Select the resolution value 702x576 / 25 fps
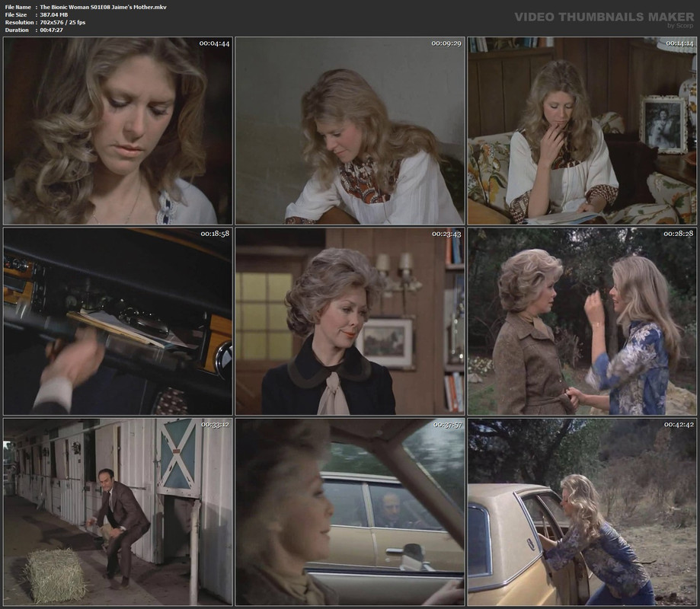This screenshot has width=700, height=609. 62,22
